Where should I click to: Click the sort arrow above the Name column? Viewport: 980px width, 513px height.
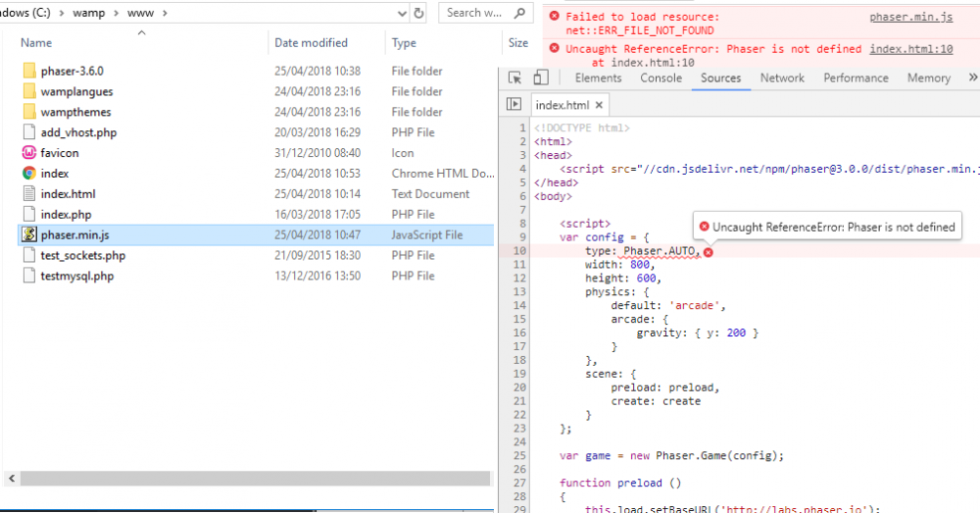[x=142, y=32]
